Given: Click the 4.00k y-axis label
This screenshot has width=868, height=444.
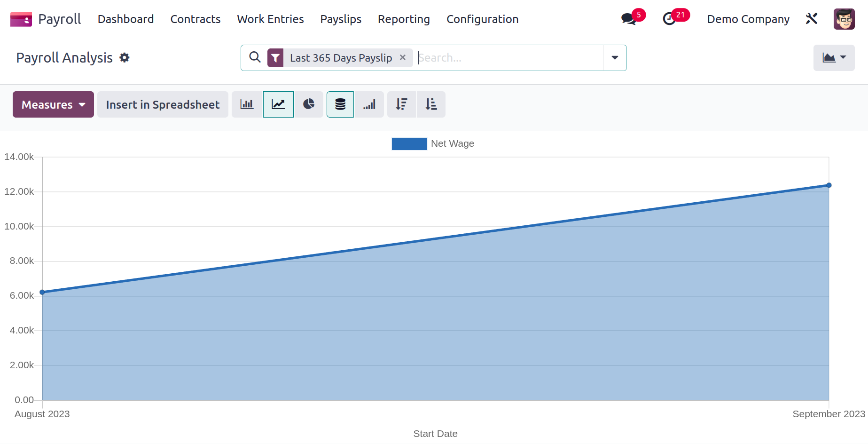Looking at the screenshot, I should pos(22,330).
